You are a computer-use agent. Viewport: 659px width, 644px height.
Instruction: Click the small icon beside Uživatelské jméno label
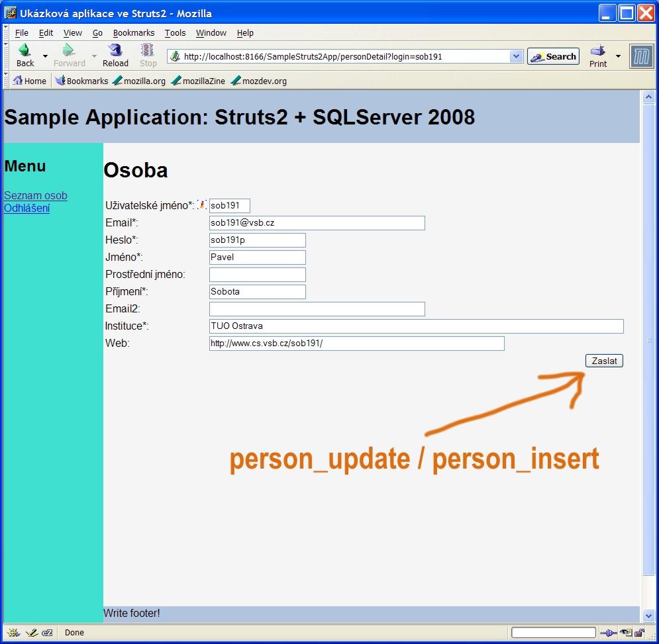click(202, 205)
